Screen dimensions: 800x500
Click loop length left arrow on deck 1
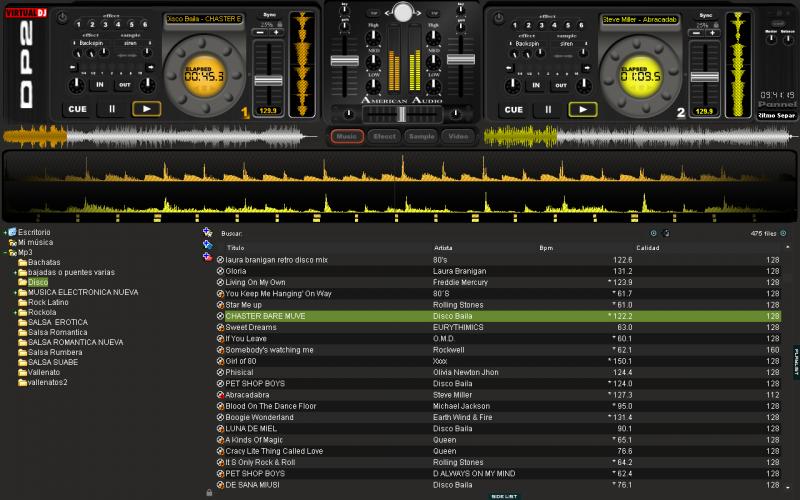73,67
